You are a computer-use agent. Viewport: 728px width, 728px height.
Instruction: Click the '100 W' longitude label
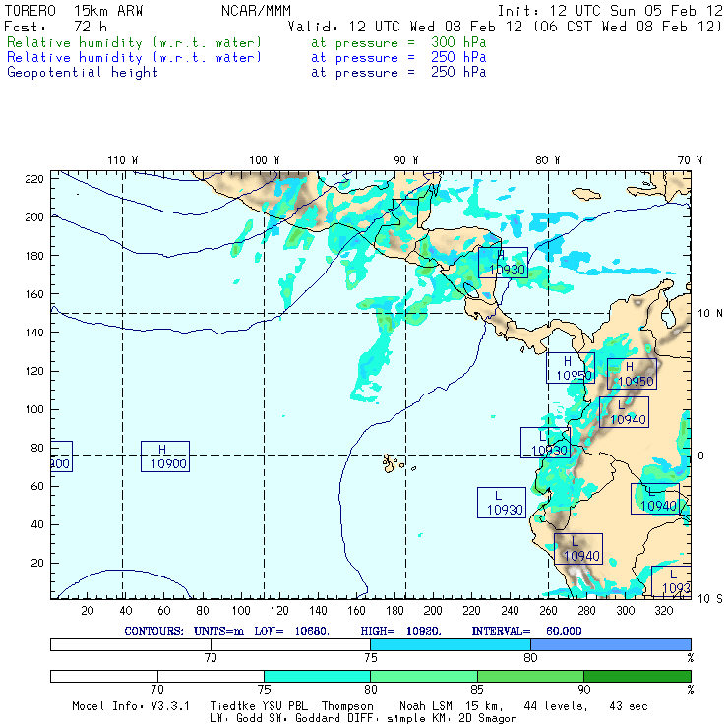click(265, 160)
